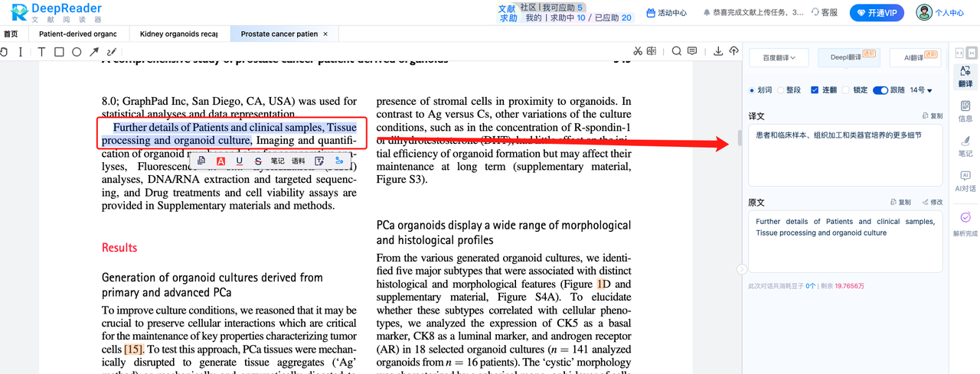Image resolution: width=980 pixels, height=374 pixels.
Task: Apply strikethrough from floating toolbar
Action: [x=258, y=161]
